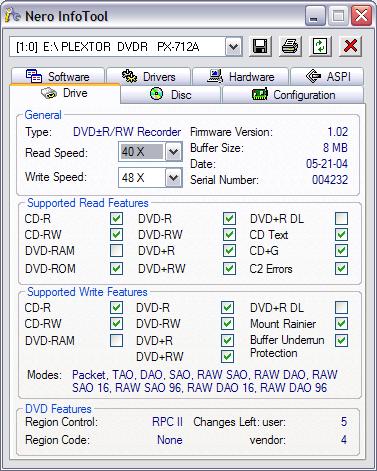Open the Hardware tab
The width and height of the screenshot is (377, 471).
point(240,76)
